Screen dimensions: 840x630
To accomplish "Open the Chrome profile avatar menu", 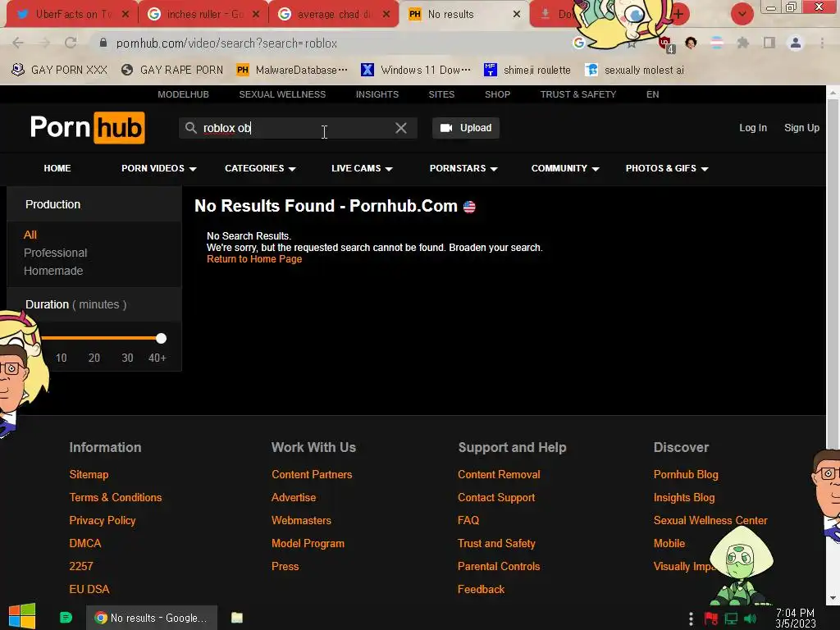I will tap(796, 43).
